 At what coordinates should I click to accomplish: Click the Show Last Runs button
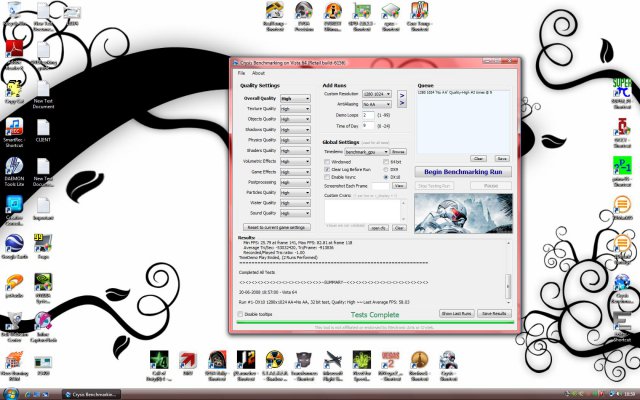457,313
